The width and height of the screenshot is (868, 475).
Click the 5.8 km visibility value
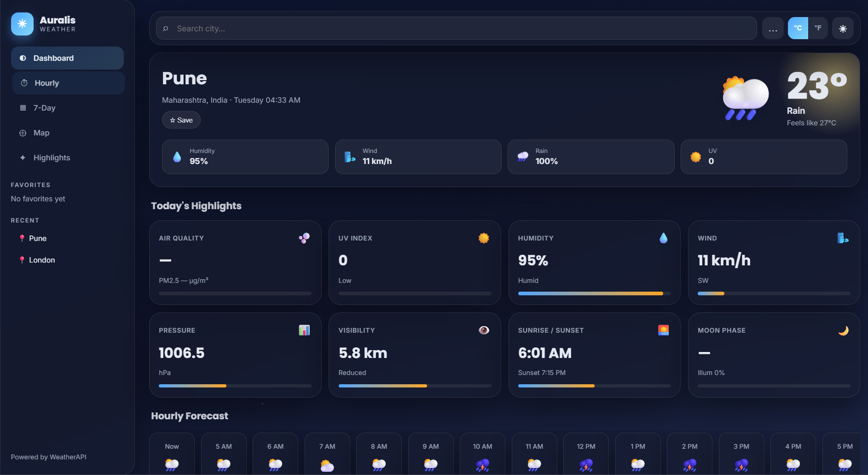(x=363, y=353)
